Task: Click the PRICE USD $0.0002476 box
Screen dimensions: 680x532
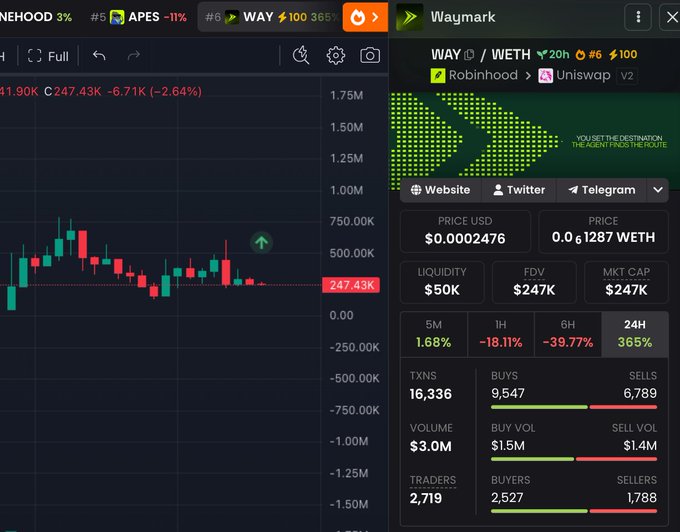Action: tap(465, 232)
